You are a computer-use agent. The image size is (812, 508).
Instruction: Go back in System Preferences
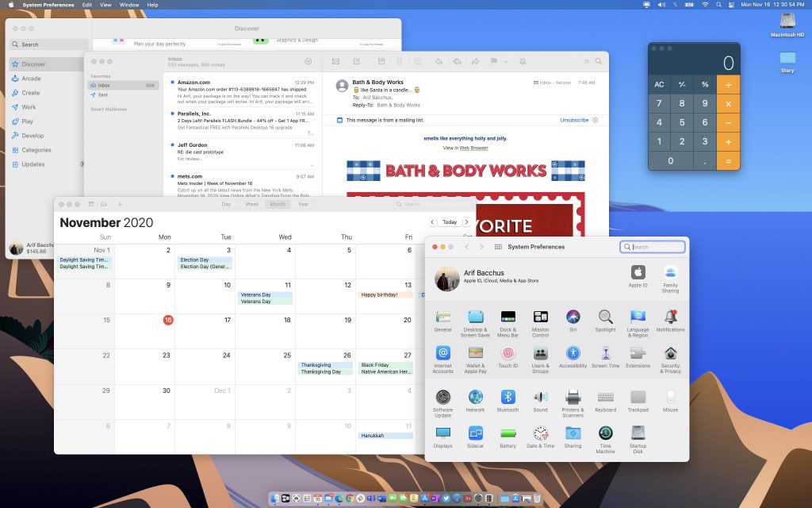466,247
